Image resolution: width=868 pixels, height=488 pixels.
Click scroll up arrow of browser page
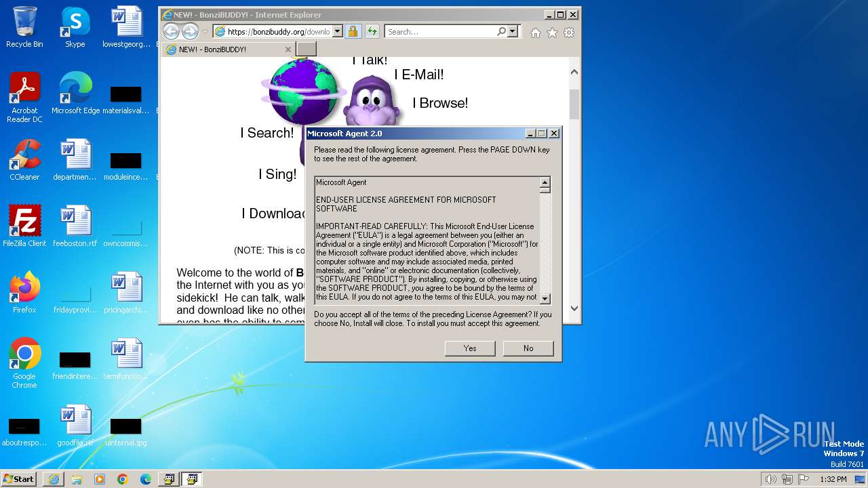pos(574,72)
